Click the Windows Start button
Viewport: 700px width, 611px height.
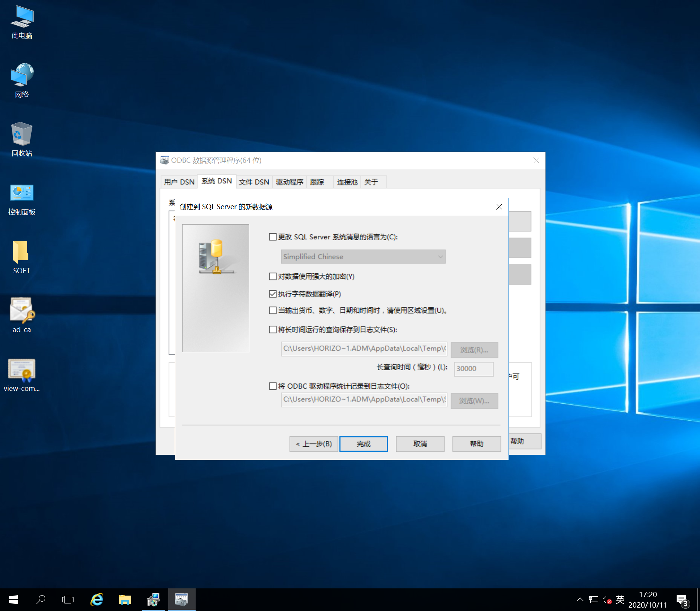[x=14, y=600]
